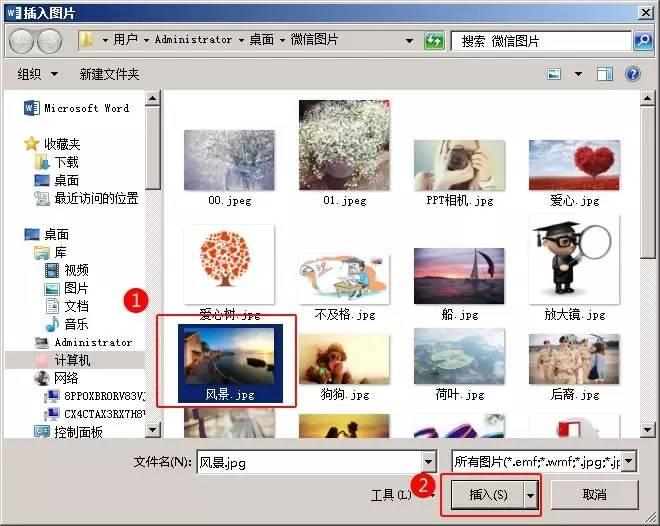Image resolution: width=660 pixels, height=526 pixels.
Task: Open 控制面板 in the navigation tree
Action: coord(69,432)
